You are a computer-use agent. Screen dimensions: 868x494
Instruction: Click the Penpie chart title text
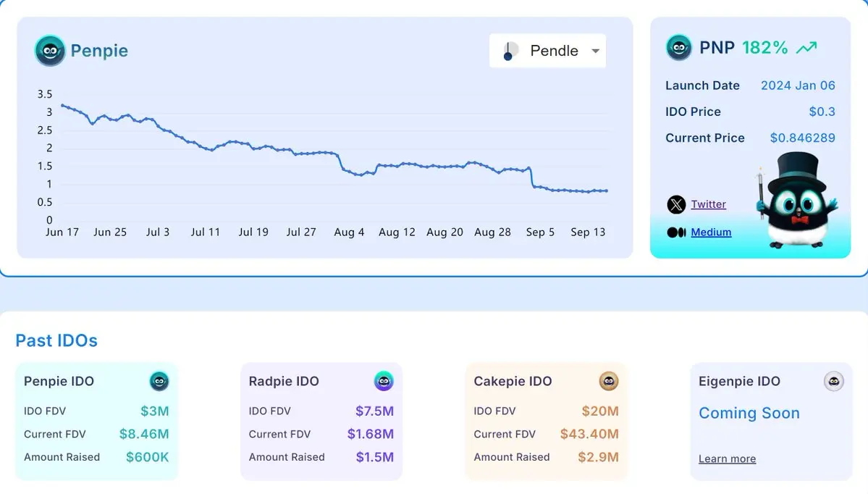pyautogui.click(x=99, y=51)
